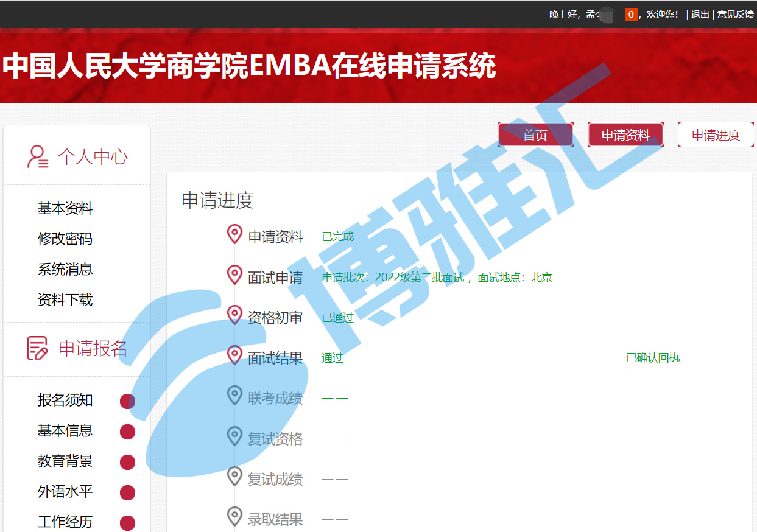Click the 意见反馈 feedback link

click(x=735, y=15)
